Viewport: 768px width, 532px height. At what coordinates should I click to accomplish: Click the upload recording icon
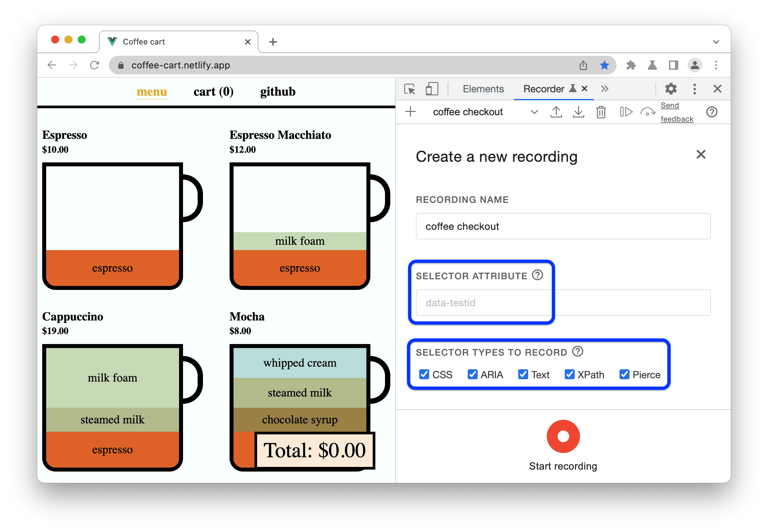pos(556,113)
